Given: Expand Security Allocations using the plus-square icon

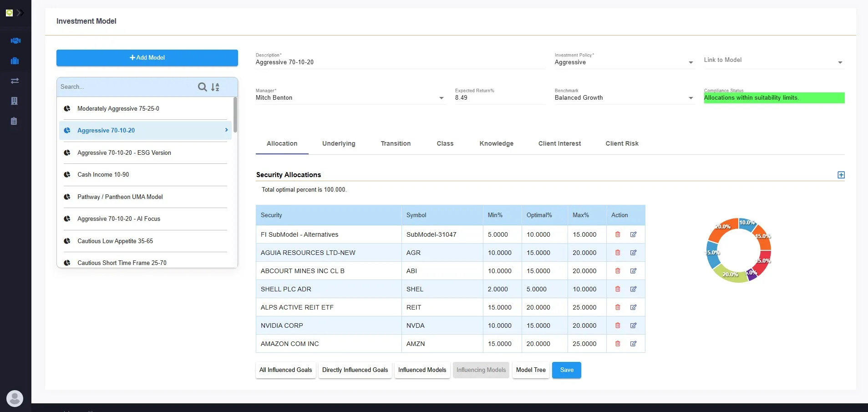Looking at the screenshot, I should 841,175.
